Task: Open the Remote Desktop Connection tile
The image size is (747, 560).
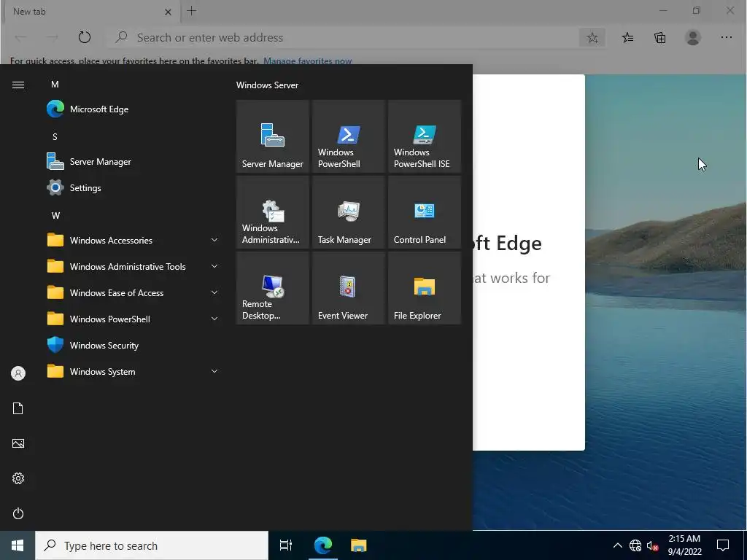Action: (273, 287)
